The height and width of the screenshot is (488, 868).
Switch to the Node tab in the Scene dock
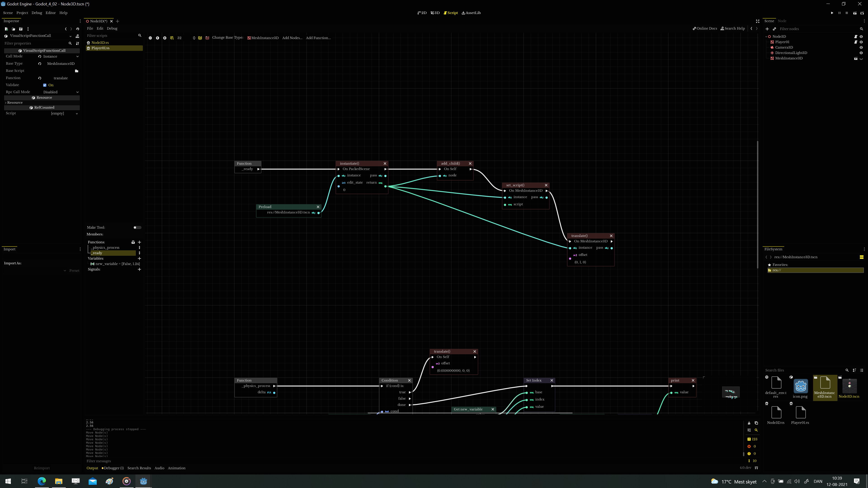pos(782,21)
